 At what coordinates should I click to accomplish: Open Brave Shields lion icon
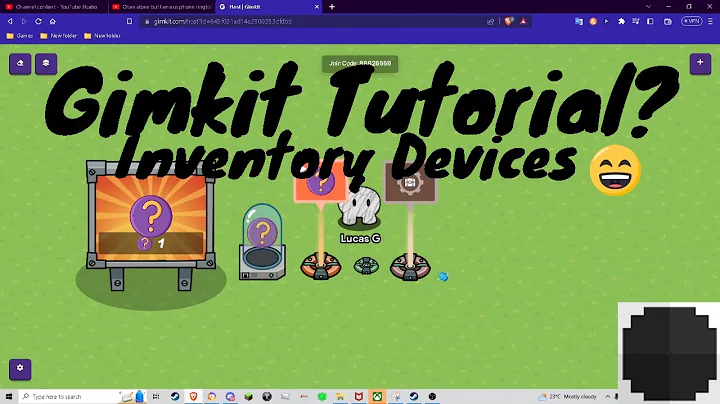(x=509, y=21)
